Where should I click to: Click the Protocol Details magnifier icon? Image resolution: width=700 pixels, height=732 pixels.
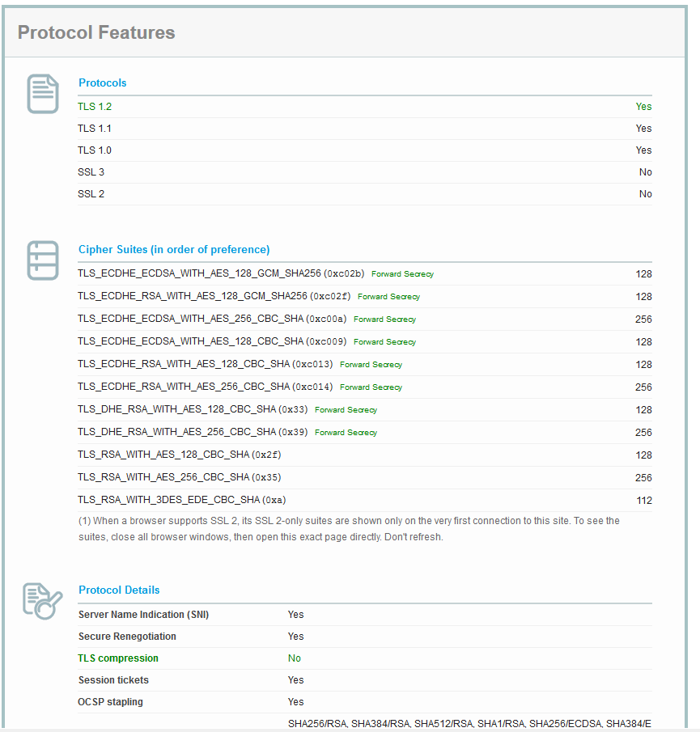(x=42, y=601)
